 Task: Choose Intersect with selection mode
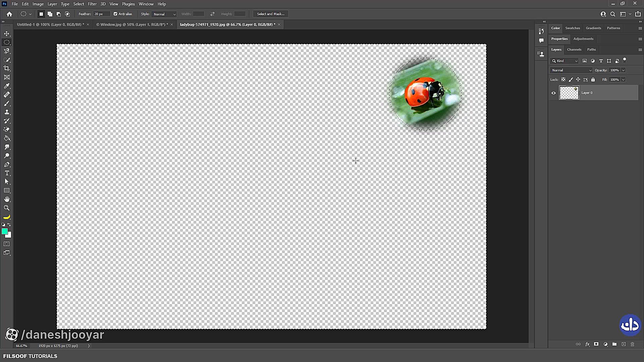(67, 14)
